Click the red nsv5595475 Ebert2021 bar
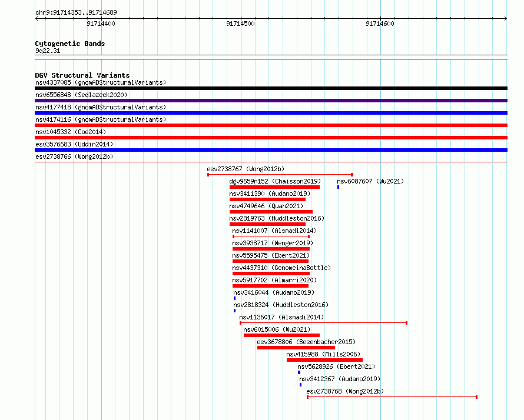The height and width of the screenshot is (420, 524). 270,261
